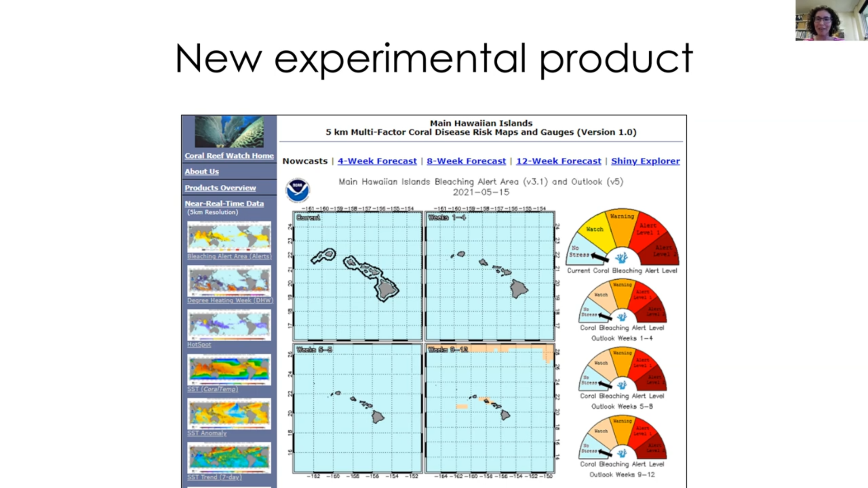Click the presenter webcam video thumbnail
This screenshot has height=488, width=868.
pos(831,20)
